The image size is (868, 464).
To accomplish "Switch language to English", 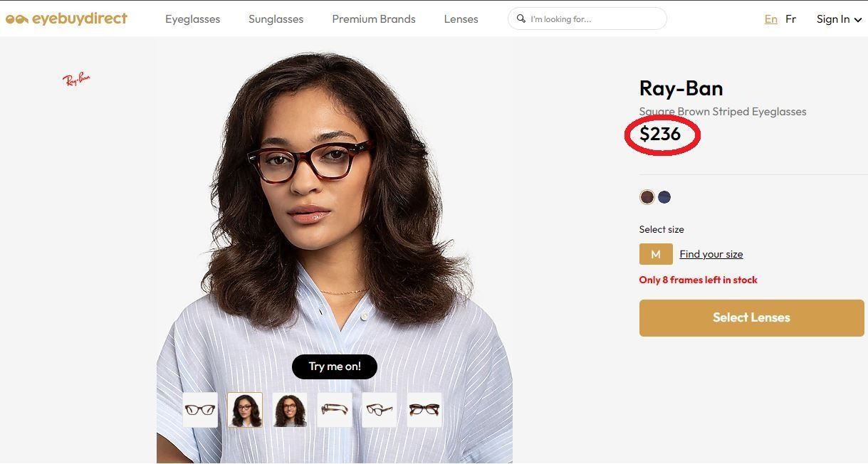I will 770,19.
